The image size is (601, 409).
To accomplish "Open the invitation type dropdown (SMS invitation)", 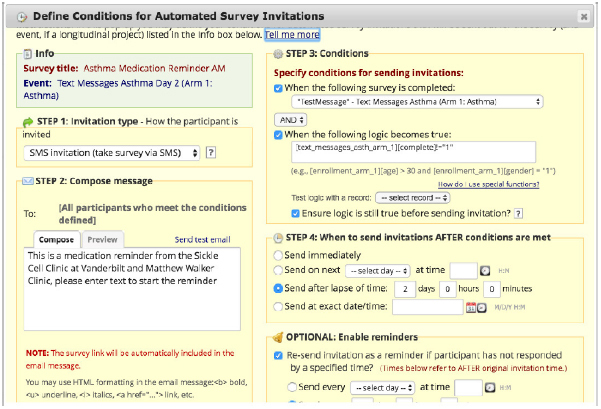I will point(112,153).
